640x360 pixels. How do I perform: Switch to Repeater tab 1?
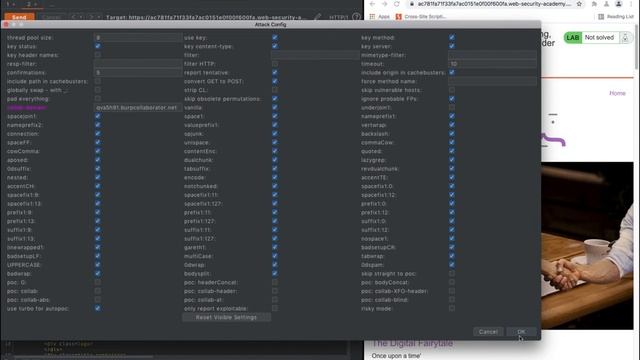click(x=7, y=4)
